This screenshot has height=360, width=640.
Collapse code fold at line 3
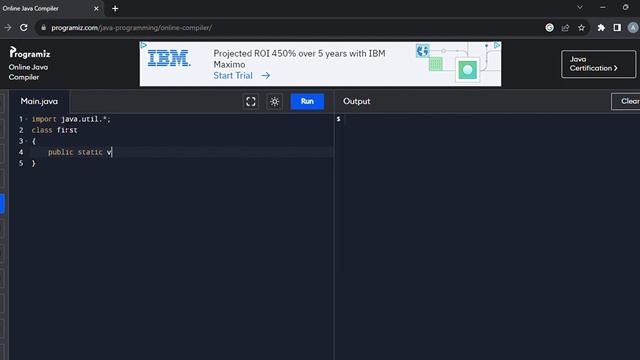point(27,141)
